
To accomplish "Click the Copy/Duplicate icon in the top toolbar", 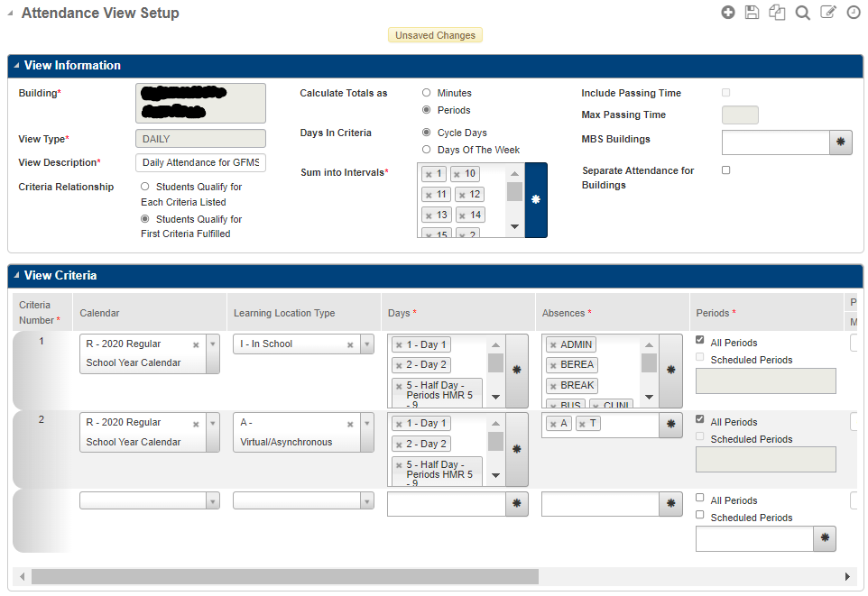I will (x=778, y=13).
